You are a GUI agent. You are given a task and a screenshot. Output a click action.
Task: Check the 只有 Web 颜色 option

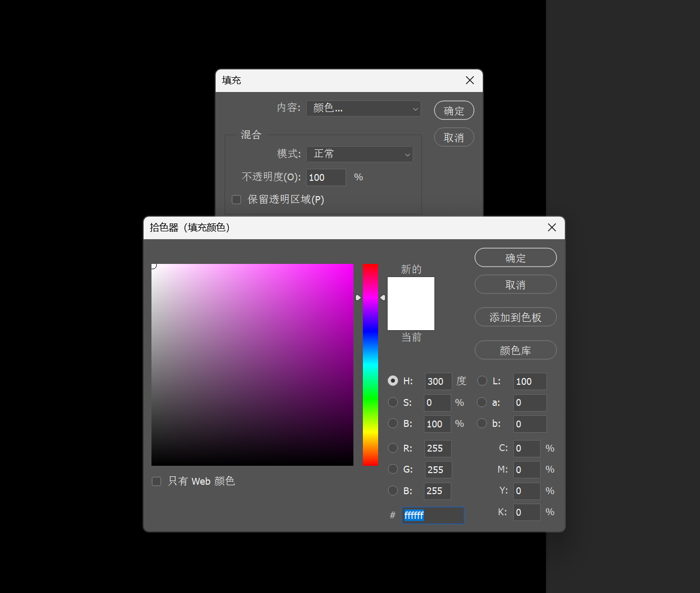(x=157, y=482)
